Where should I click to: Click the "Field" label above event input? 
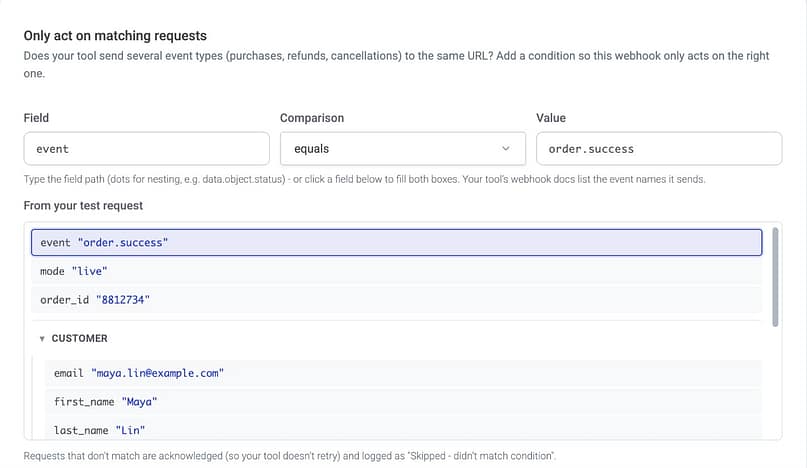click(x=36, y=118)
